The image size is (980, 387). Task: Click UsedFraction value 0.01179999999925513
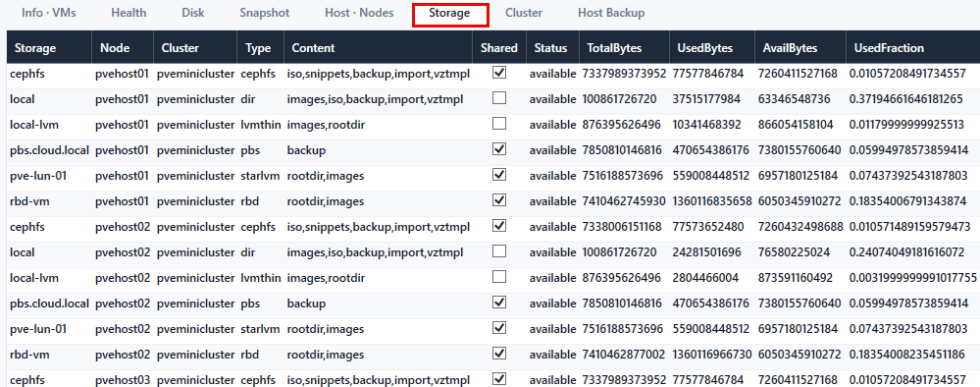coord(906,125)
